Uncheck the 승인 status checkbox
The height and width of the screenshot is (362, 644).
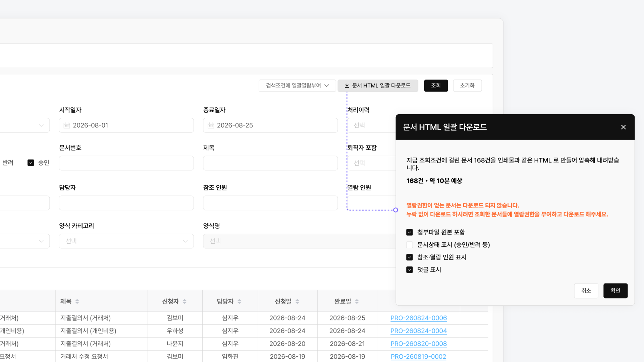[x=31, y=163]
